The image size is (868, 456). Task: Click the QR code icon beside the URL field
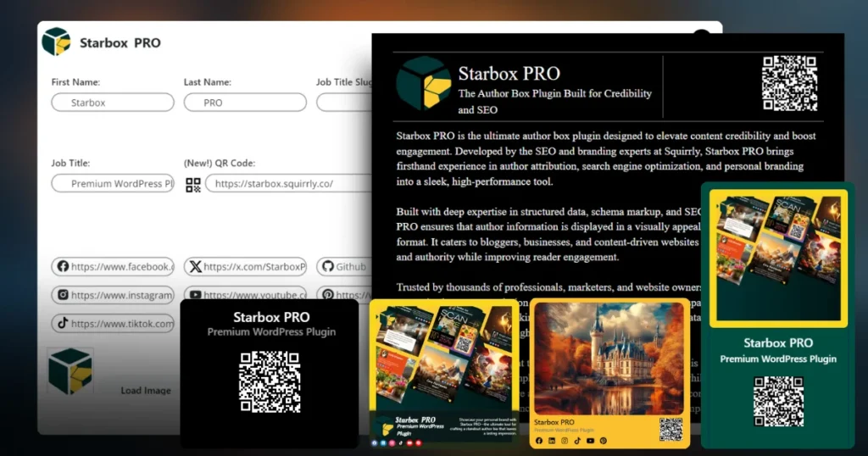(193, 185)
